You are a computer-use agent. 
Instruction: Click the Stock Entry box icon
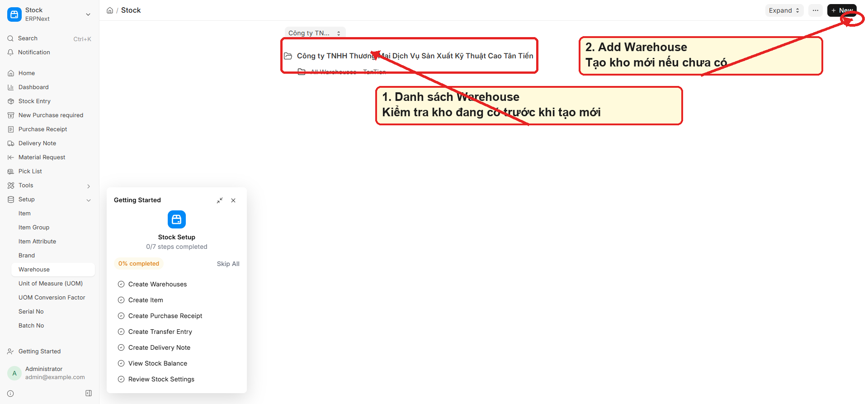[x=11, y=101]
